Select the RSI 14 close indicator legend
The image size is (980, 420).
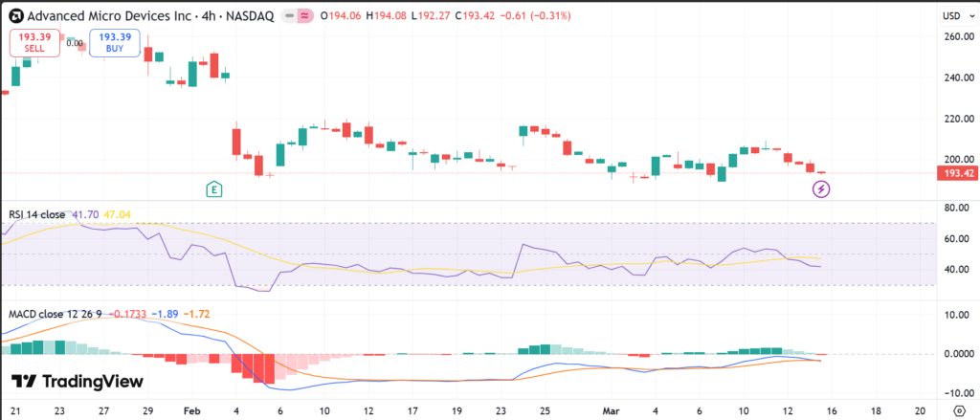click(37, 215)
